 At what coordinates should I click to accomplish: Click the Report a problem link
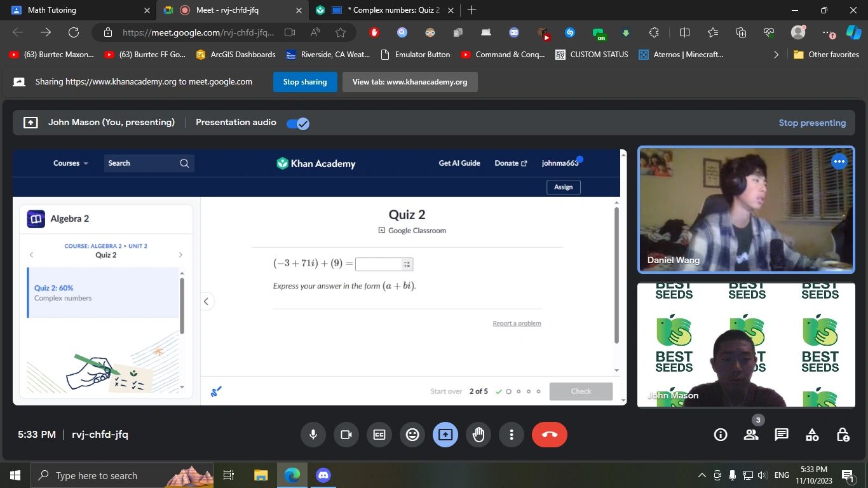(x=517, y=323)
